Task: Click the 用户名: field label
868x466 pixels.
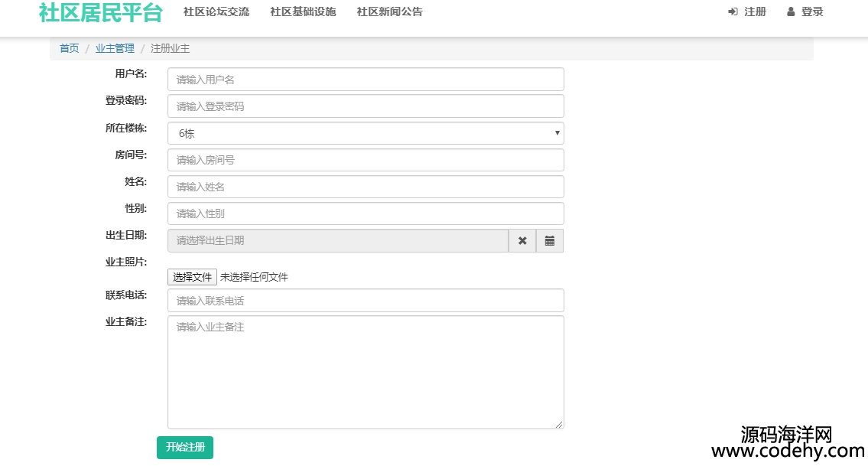Action: point(131,73)
